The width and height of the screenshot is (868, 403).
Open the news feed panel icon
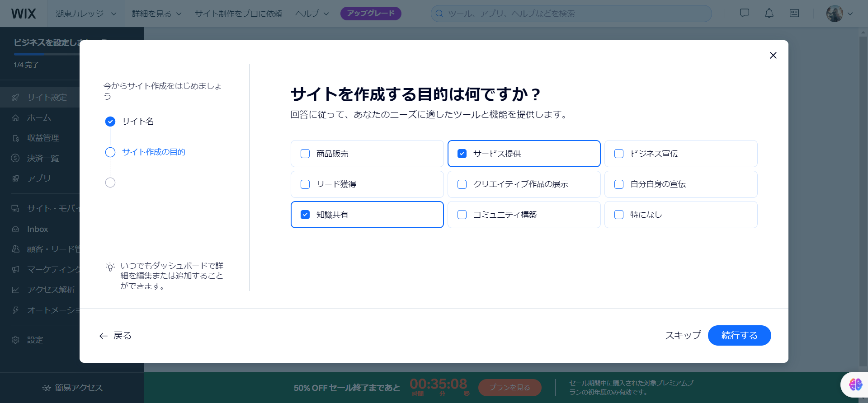coord(794,14)
